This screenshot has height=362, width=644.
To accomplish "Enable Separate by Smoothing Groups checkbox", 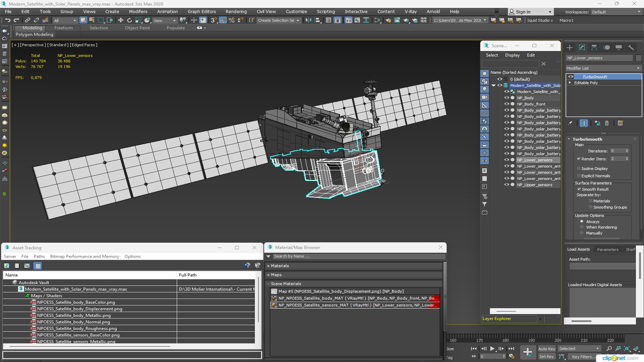I will [591, 207].
